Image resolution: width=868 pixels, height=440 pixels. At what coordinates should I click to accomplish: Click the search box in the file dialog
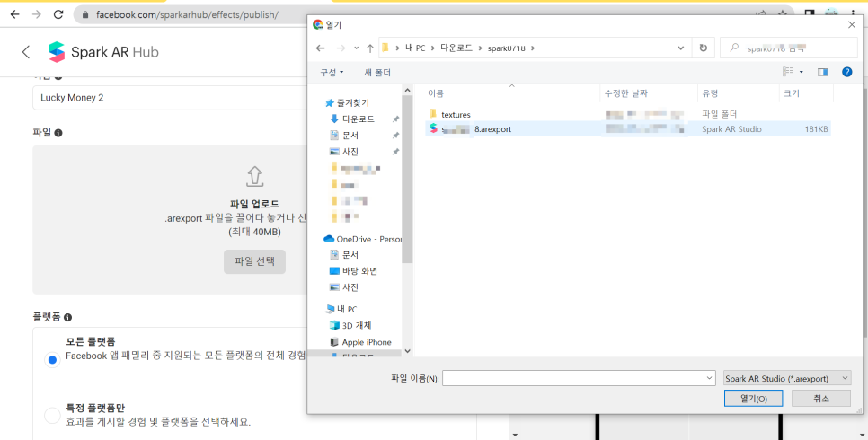pos(788,48)
